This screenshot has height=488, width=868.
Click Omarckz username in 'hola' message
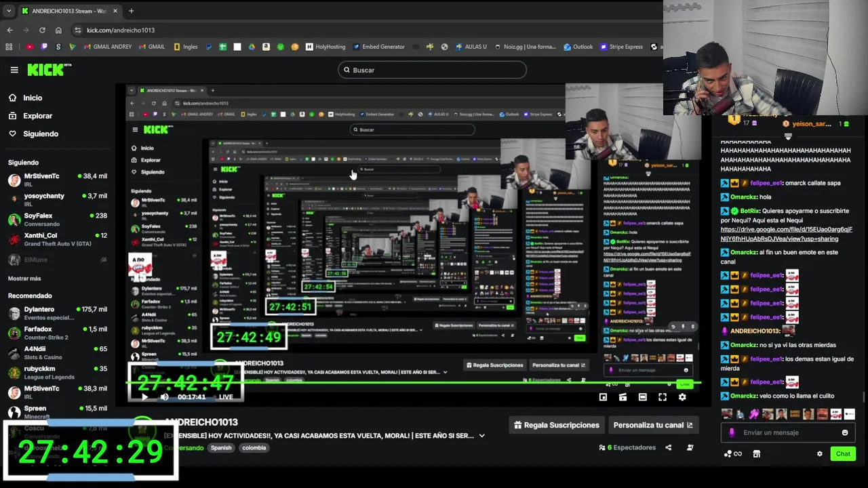click(x=744, y=197)
